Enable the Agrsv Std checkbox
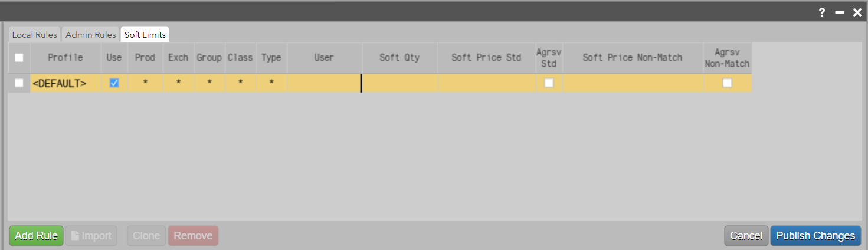The width and height of the screenshot is (868, 250). point(549,83)
